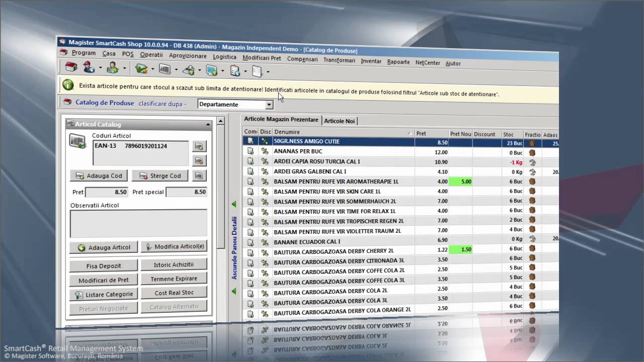Click the Modificari de Pret button
Image resolution: width=644 pixels, height=362 pixels.
104,280
